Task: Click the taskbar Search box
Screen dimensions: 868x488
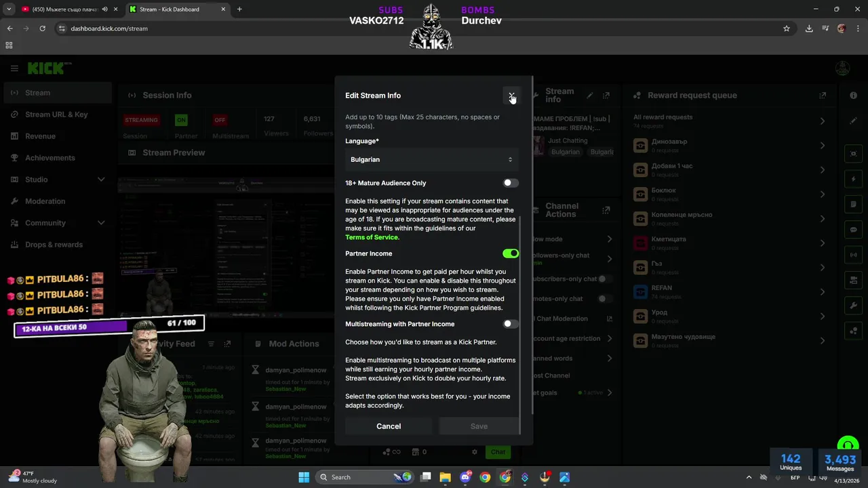Action: click(366, 477)
